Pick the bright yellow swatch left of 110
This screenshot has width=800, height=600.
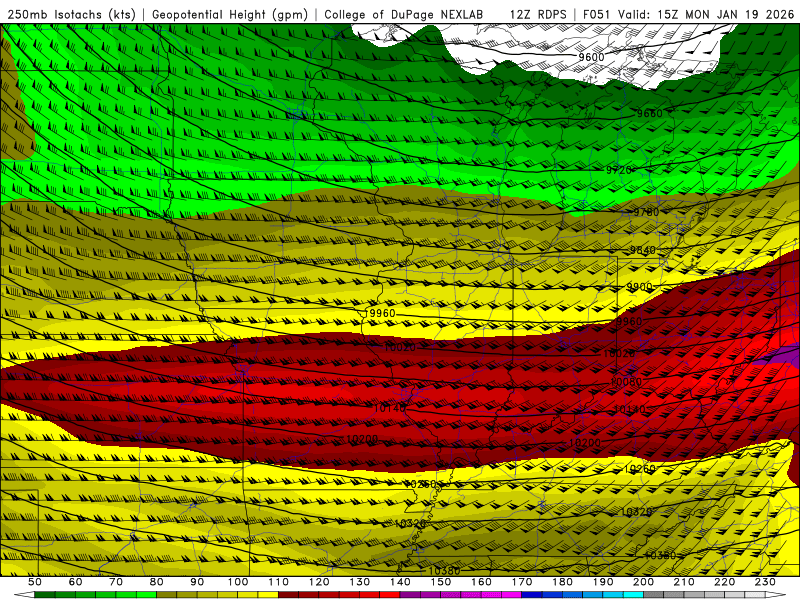pyautogui.click(x=268, y=595)
